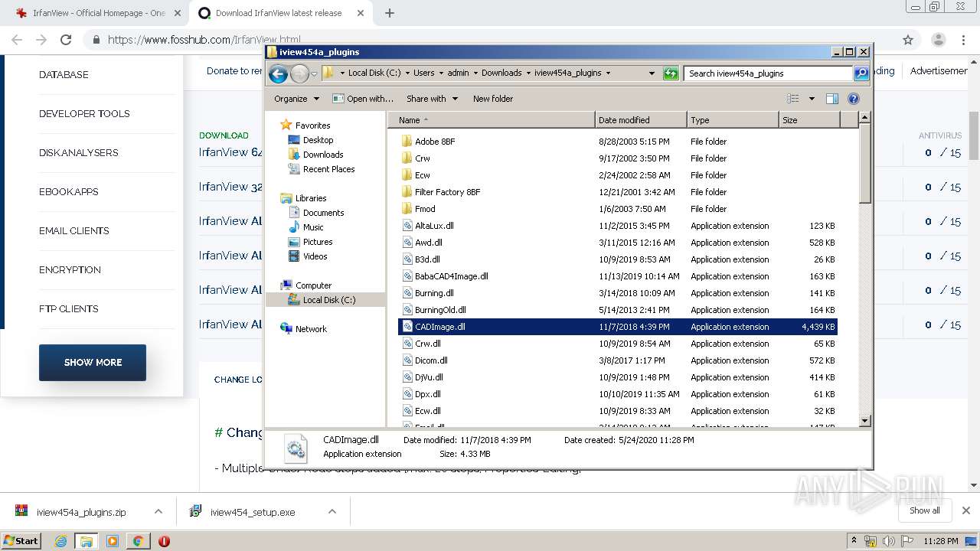The height and width of the screenshot is (551, 980).
Task: Bookmark page with star icon
Action: coord(908,40)
